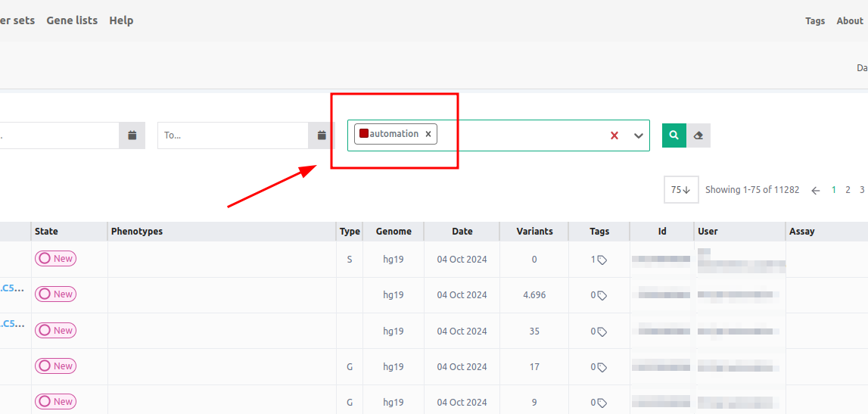Click the red automation color swatch
Image resolution: width=868 pixels, height=414 pixels.
pyautogui.click(x=364, y=133)
